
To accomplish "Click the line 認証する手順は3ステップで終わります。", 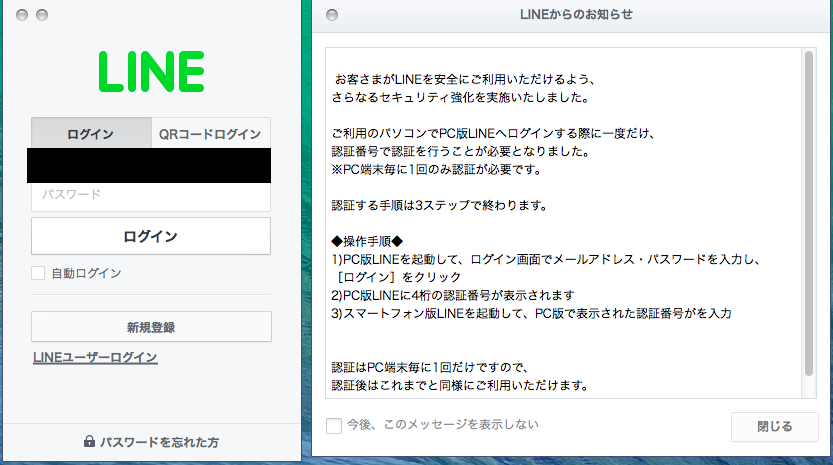I will click(x=439, y=205).
